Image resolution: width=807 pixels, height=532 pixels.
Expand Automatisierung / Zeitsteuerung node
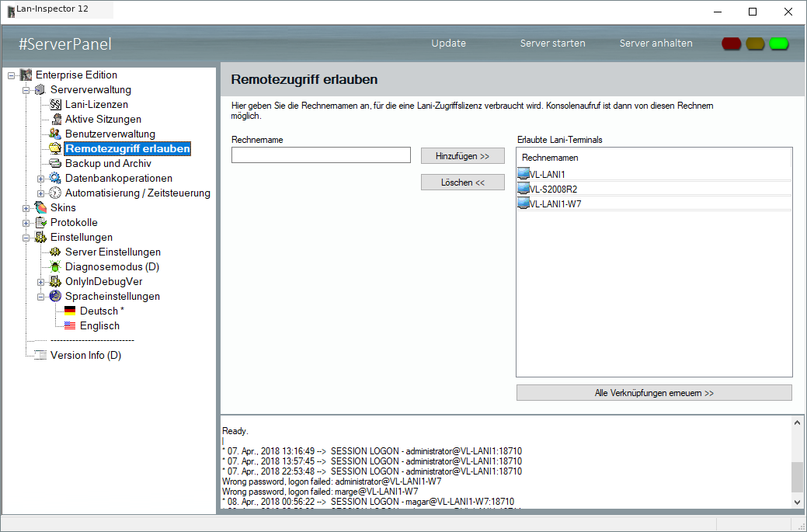click(40, 194)
